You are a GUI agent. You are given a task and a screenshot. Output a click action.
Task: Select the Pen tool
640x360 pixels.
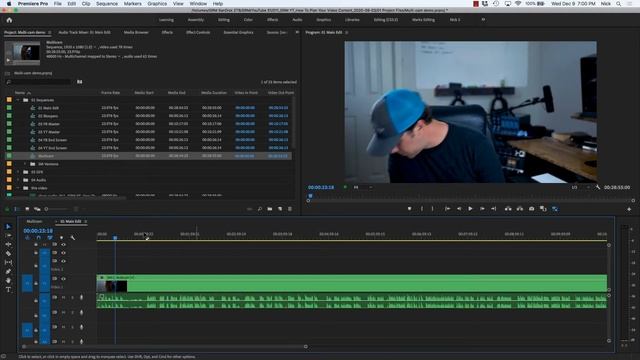coord(8,271)
